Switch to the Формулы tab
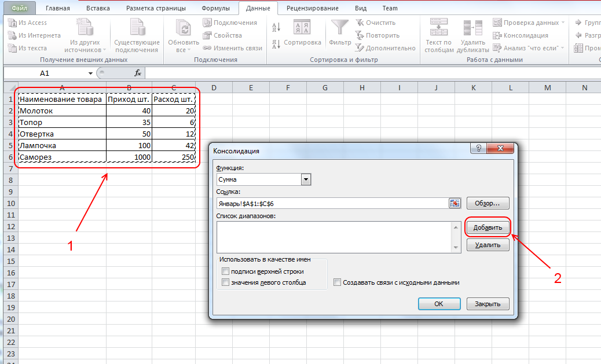Screen dimensions: 601x364 click(215, 8)
